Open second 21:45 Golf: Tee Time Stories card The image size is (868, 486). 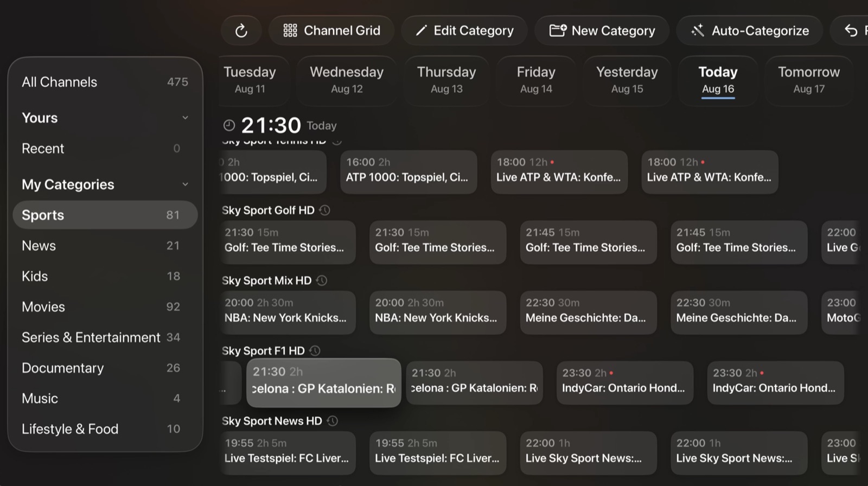pos(739,242)
